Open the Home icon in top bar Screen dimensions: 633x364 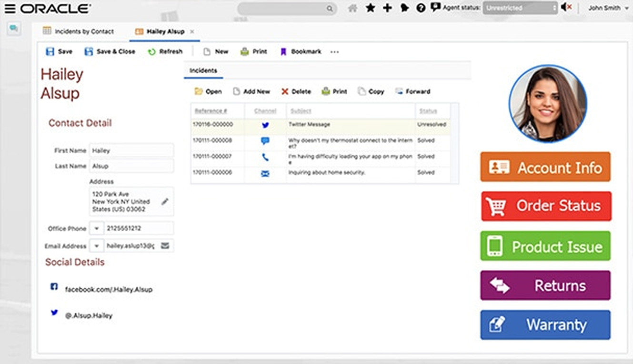click(352, 8)
